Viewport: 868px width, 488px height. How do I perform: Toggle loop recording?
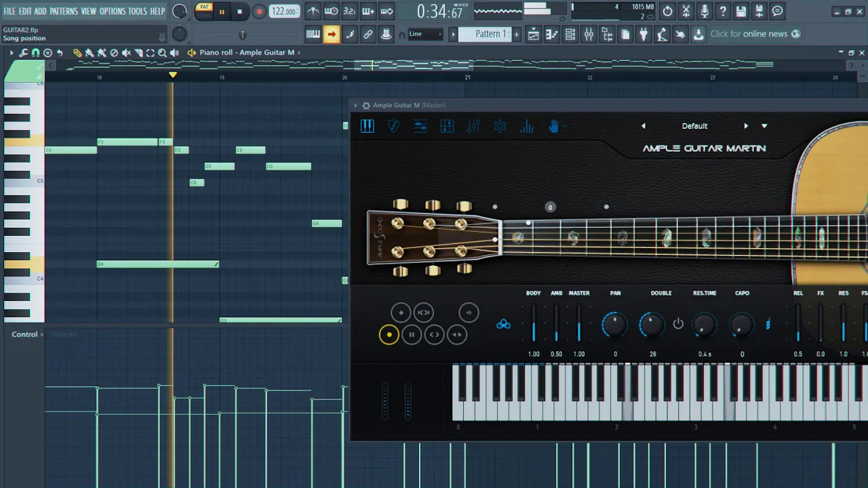click(386, 11)
